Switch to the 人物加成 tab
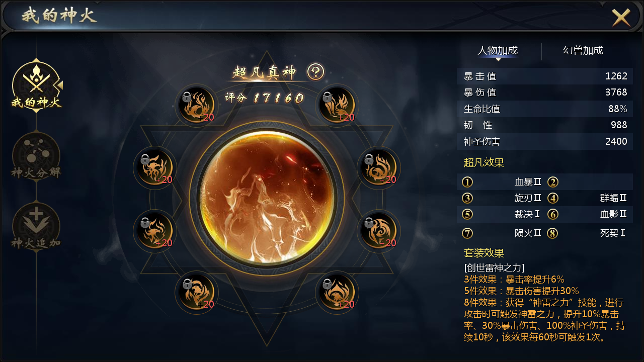This screenshot has width=644, height=362. coord(498,51)
